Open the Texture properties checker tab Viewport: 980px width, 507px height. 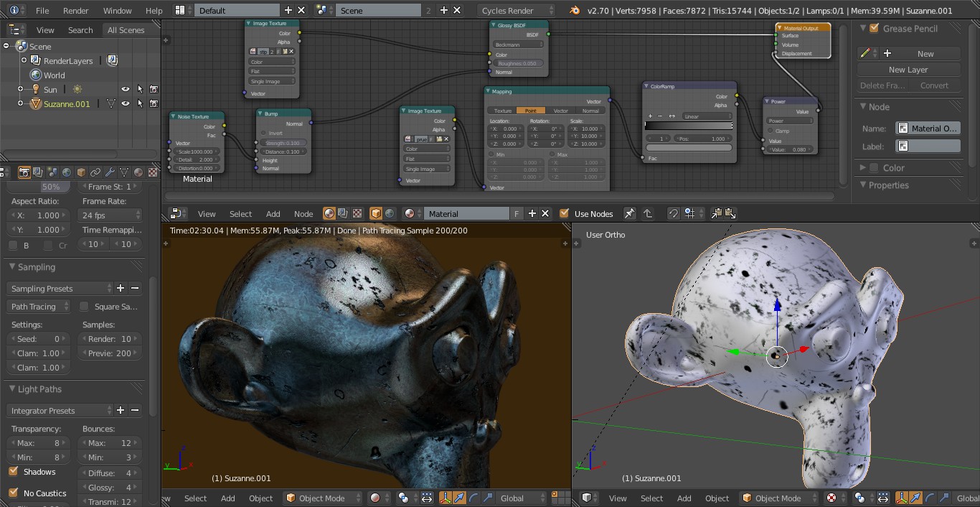153,172
